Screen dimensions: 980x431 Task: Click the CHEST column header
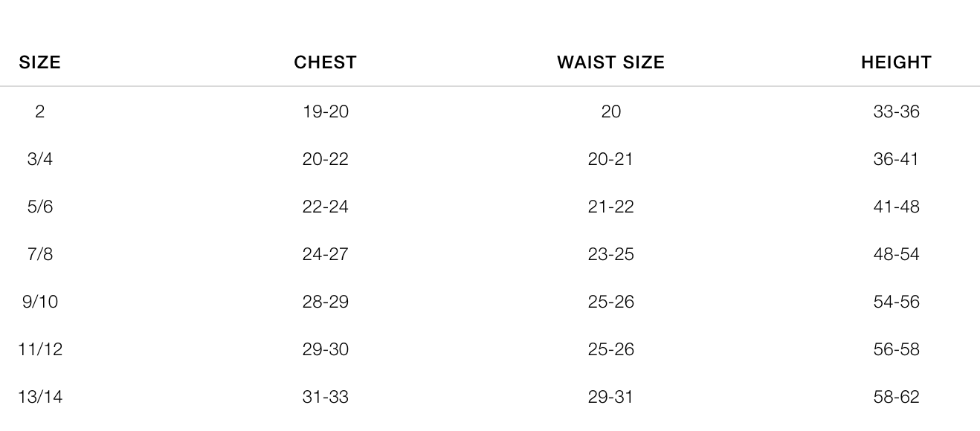click(x=325, y=63)
